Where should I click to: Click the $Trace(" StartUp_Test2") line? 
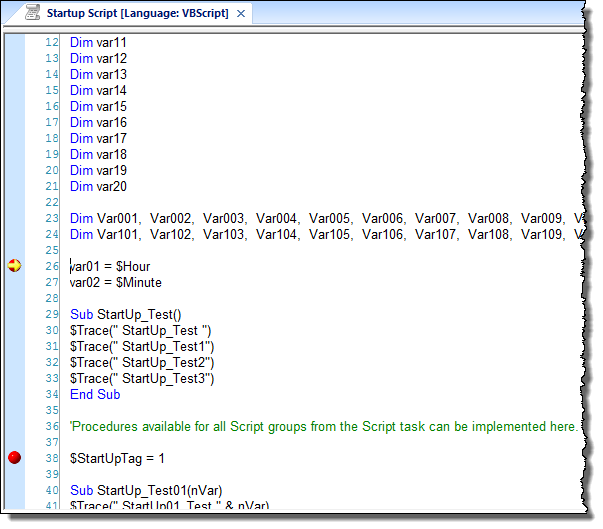point(142,363)
